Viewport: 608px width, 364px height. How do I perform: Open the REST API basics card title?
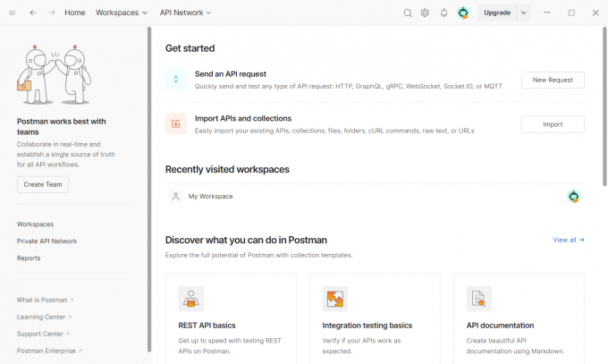(207, 326)
